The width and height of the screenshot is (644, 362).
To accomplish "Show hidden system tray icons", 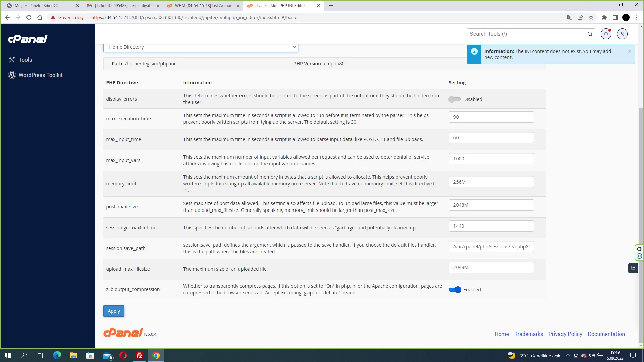I will pyautogui.click(x=568, y=355).
